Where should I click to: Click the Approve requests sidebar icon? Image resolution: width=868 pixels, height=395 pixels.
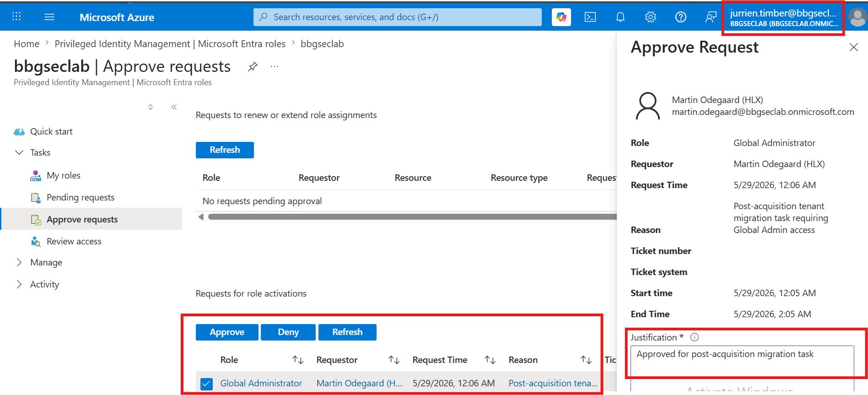pos(36,220)
